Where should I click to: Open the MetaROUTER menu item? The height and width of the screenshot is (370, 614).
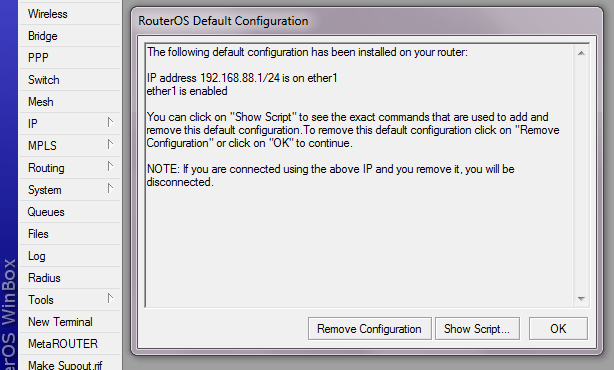point(70,344)
